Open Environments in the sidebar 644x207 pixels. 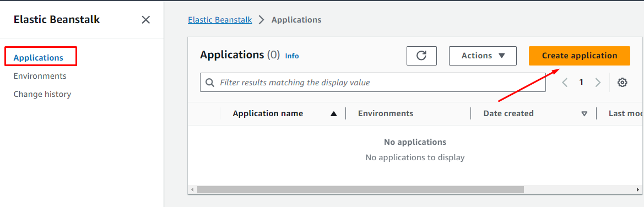tap(40, 76)
